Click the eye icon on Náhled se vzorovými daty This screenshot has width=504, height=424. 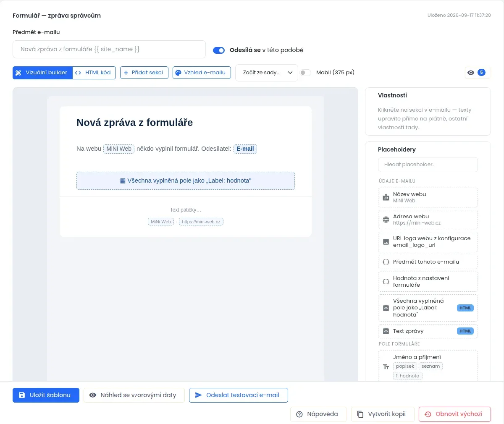pos(93,395)
